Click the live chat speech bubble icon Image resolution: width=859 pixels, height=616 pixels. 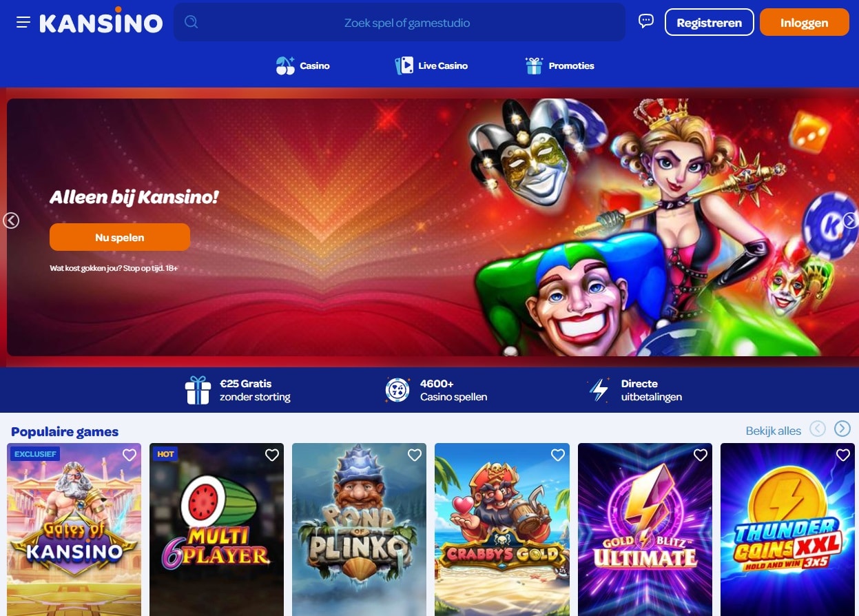click(x=645, y=21)
